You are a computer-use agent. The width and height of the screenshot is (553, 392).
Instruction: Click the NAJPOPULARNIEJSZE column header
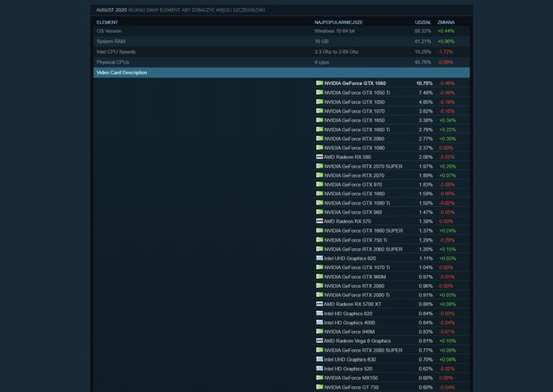[338, 22]
